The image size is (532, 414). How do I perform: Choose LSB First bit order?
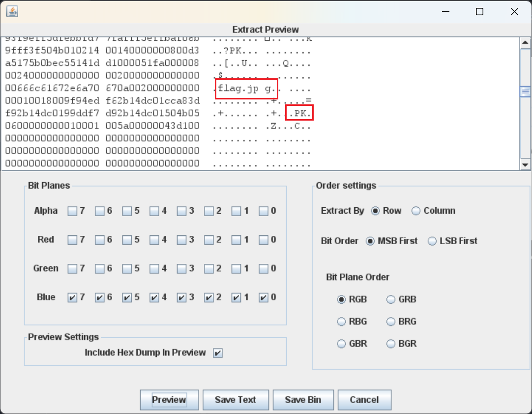[x=432, y=241]
